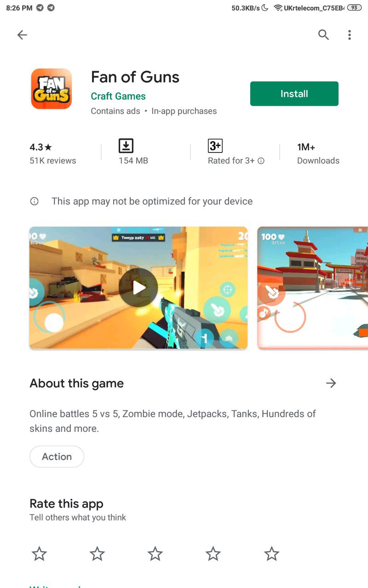Rate the app two stars
The height and width of the screenshot is (588, 368).
tap(97, 554)
